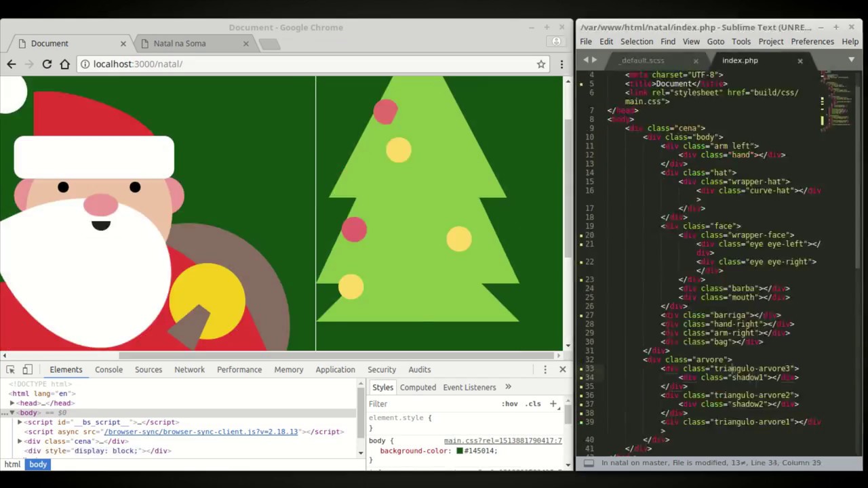Switch to Computed styles tab
This screenshot has width=868, height=488.
[418, 387]
